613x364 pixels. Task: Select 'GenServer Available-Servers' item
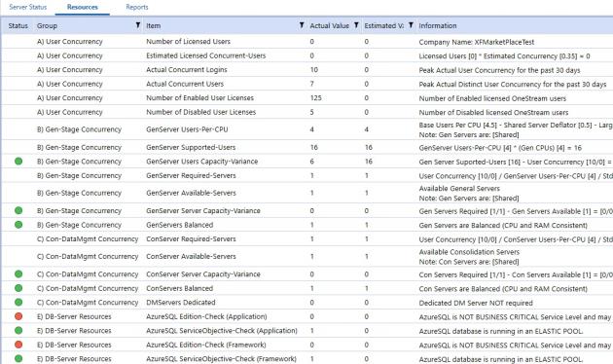tap(191, 193)
